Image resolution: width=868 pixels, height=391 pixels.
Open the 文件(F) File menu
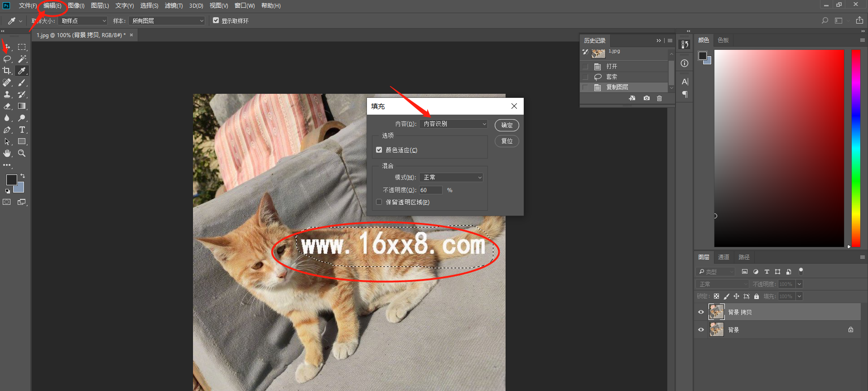28,6
